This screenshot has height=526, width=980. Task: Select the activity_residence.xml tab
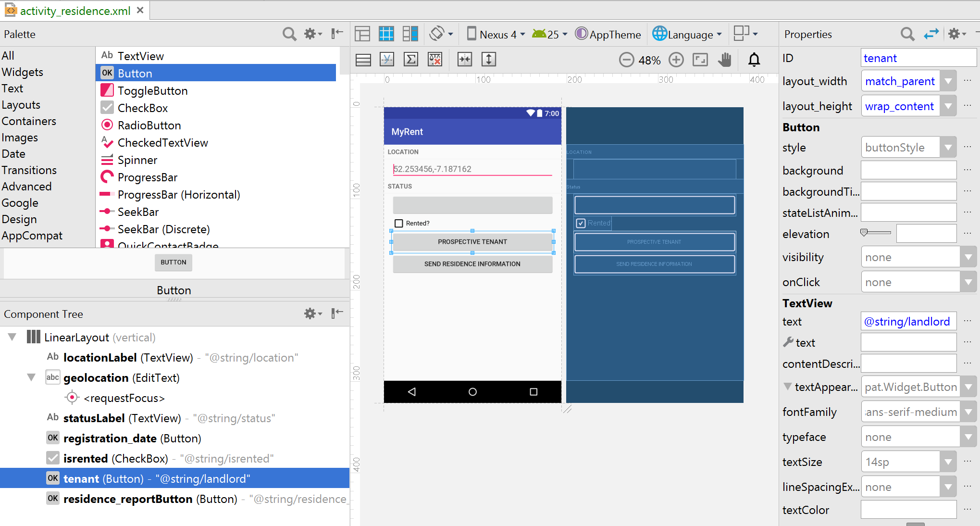pos(74,11)
